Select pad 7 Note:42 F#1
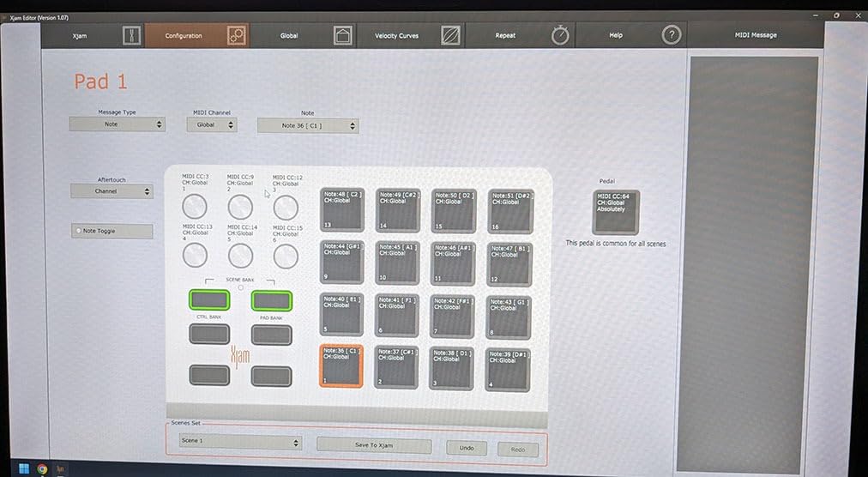This screenshot has height=477, width=868. click(x=452, y=317)
